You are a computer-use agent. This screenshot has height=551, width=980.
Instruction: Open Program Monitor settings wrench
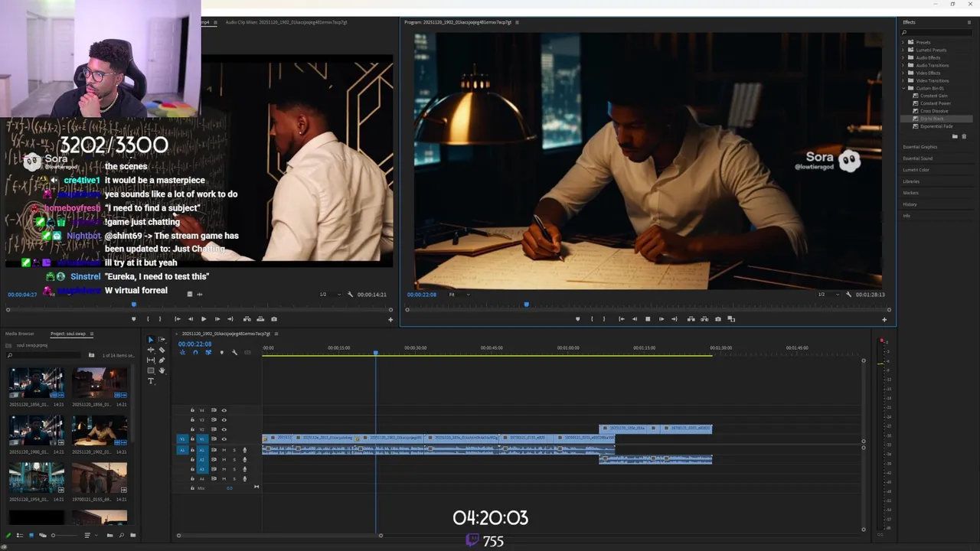(x=848, y=295)
